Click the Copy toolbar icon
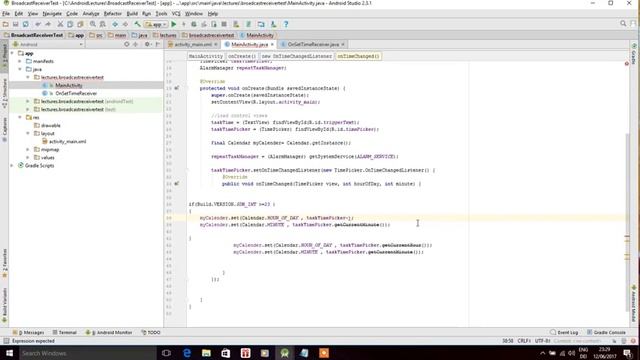 (x=70, y=24)
